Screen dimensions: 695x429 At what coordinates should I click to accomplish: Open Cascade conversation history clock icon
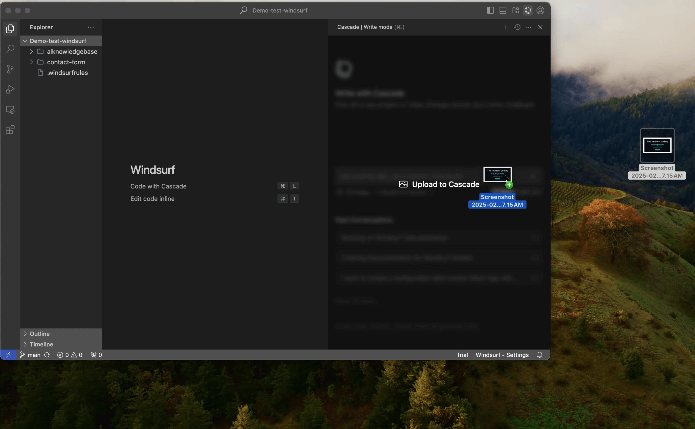pos(517,27)
